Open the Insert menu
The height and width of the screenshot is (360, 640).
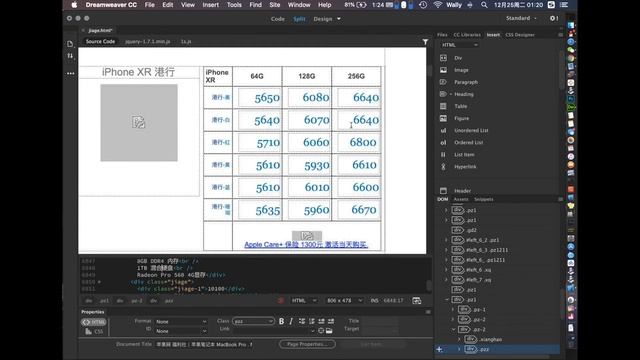click(x=211, y=5)
